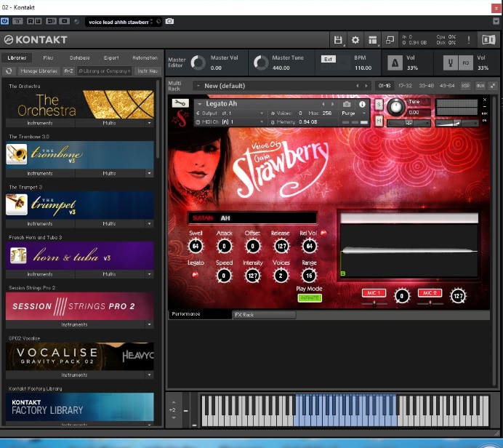Screen dimensions: 503x448
Task: Switch to the Expert tab
Action: point(111,57)
